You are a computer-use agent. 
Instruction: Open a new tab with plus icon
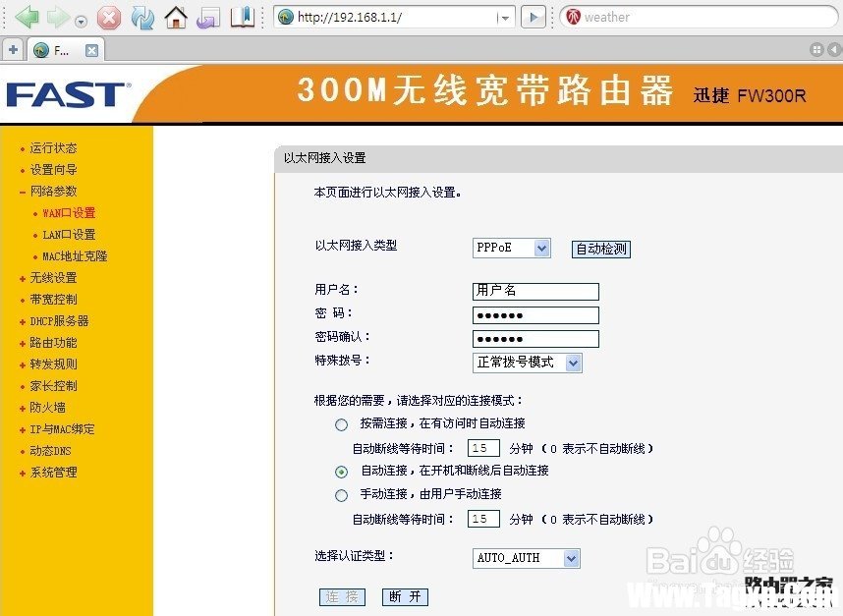pyautogui.click(x=13, y=50)
